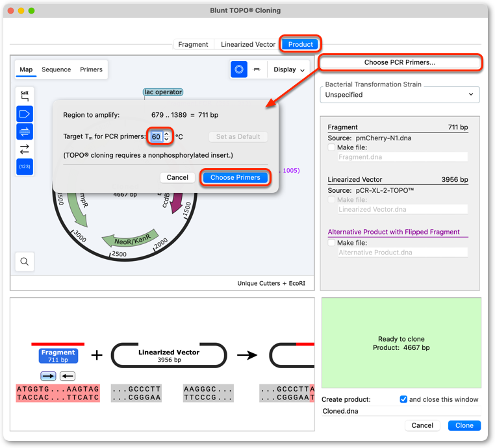This screenshot has width=495, height=448.
Task: Select the Map view tab
Action: pos(26,69)
